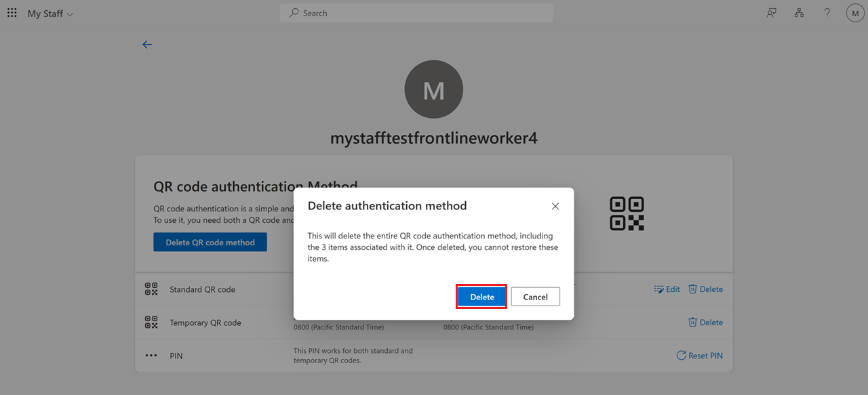Open the help question mark icon
Image resolution: width=868 pixels, height=395 pixels.
(827, 13)
